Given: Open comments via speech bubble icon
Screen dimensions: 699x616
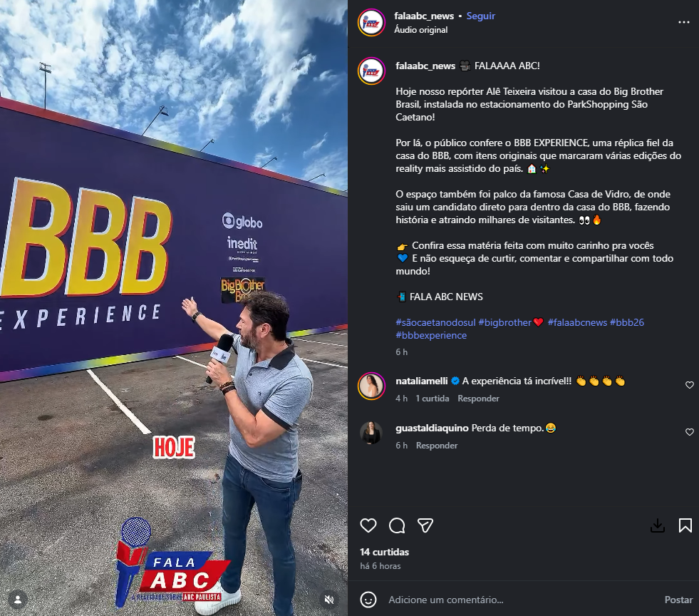Looking at the screenshot, I should pos(397,525).
